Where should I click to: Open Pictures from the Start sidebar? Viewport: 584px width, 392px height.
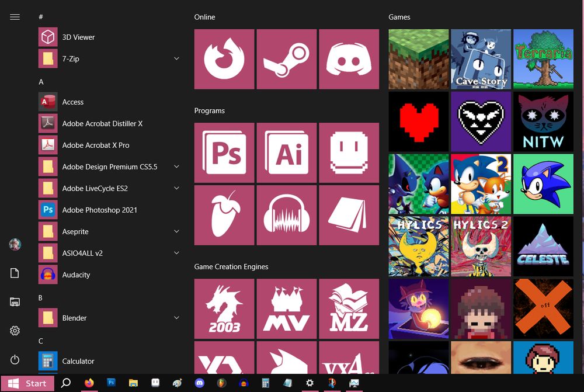[x=15, y=302]
